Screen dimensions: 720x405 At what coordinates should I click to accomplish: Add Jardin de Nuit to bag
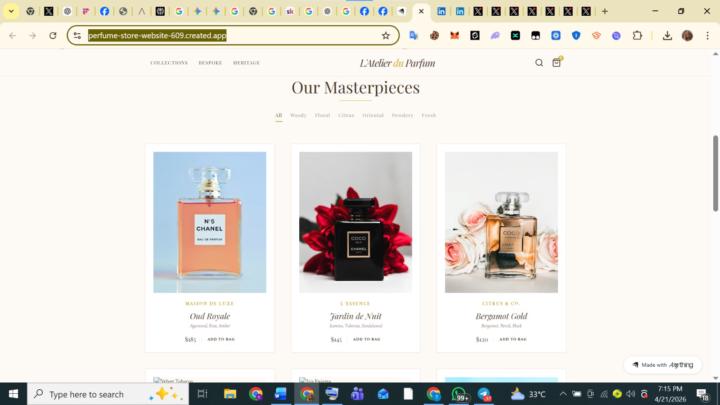[366, 339]
